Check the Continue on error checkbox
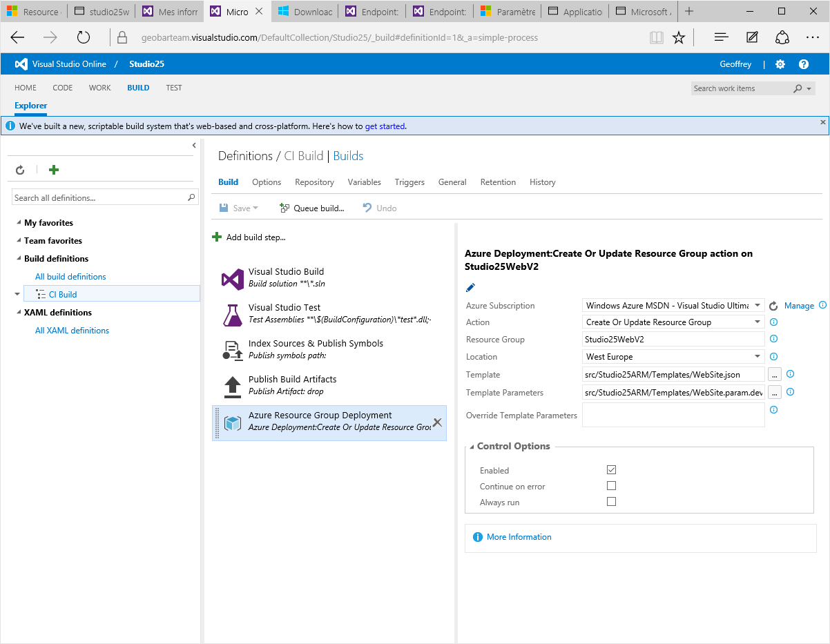 (611, 486)
